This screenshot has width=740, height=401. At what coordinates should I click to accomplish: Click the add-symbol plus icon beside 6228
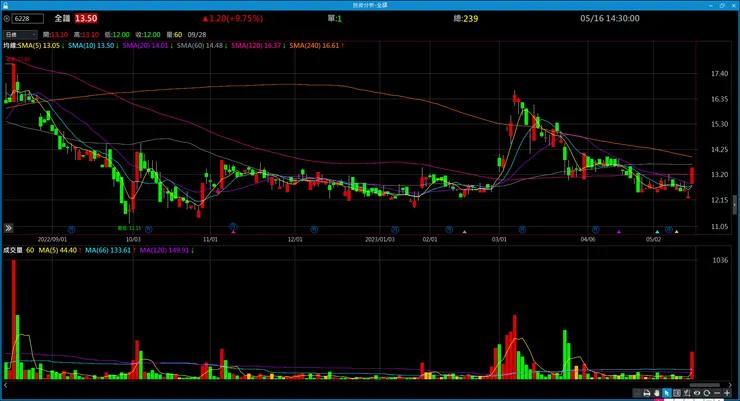[x=7, y=19]
